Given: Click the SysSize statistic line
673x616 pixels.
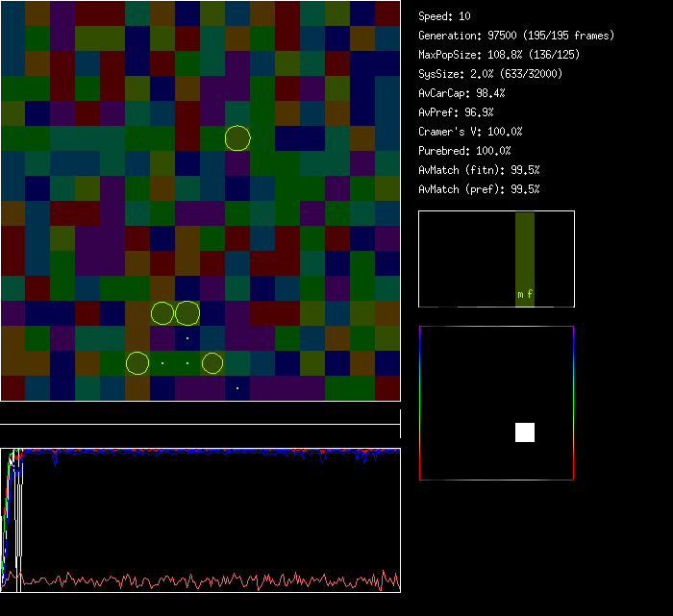Looking at the screenshot, I should click(x=490, y=74).
